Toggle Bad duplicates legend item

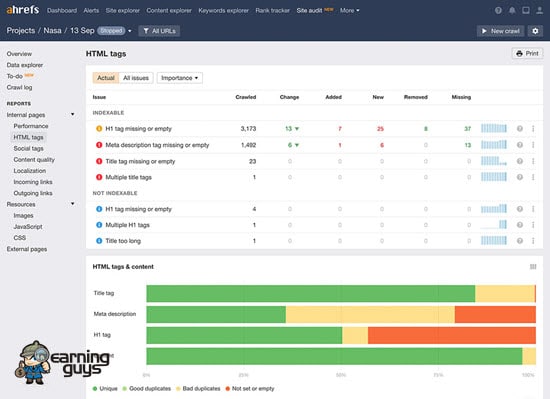pyautogui.click(x=198, y=388)
